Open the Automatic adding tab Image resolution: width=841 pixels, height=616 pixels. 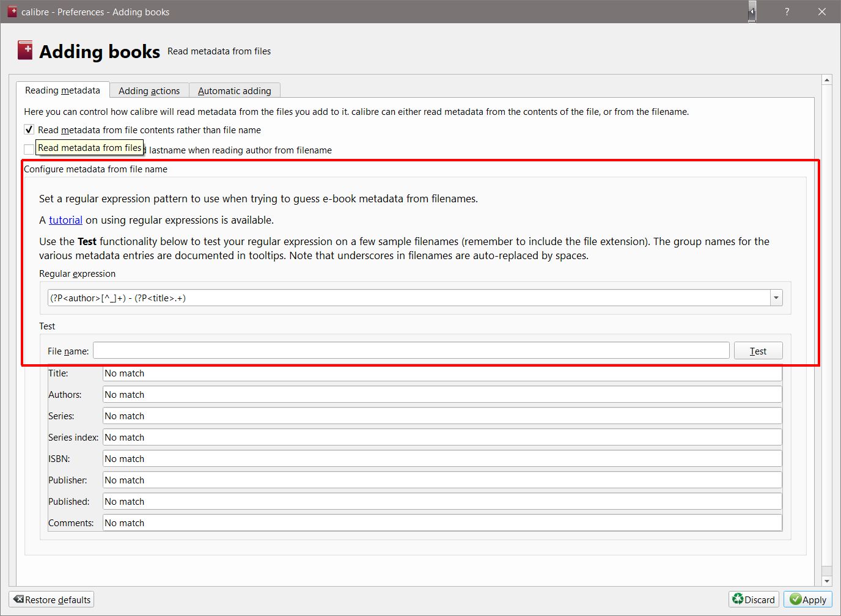click(235, 90)
